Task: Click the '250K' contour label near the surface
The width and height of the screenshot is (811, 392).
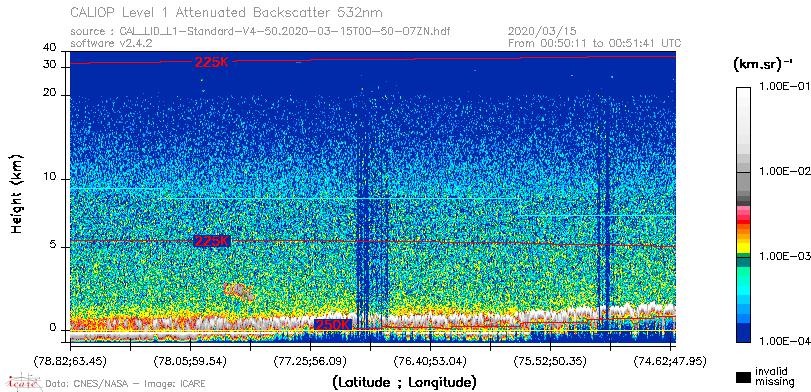Action: point(333,325)
